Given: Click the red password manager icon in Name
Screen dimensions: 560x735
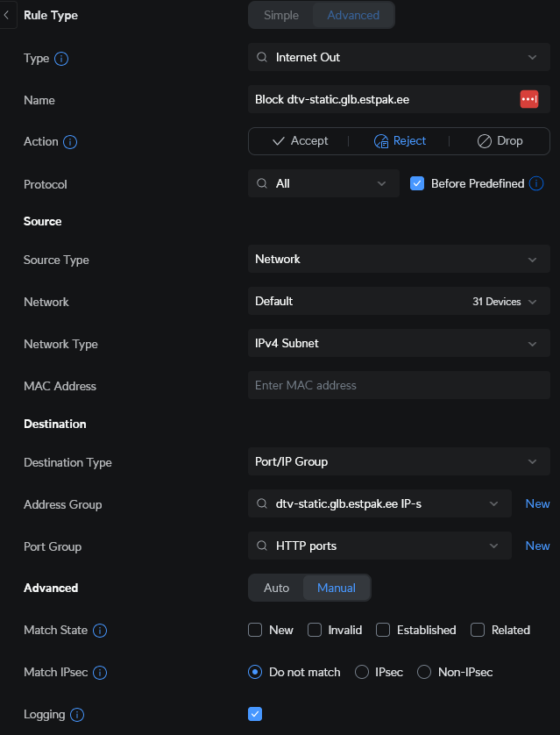Looking at the screenshot, I should pyautogui.click(x=529, y=99).
